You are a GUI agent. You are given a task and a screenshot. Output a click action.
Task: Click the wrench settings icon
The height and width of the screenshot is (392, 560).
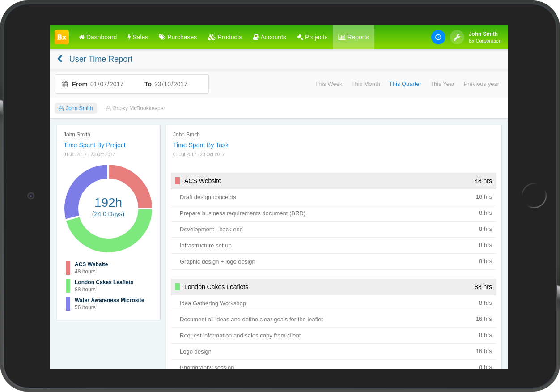pyautogui.click(x=457, y=37)
